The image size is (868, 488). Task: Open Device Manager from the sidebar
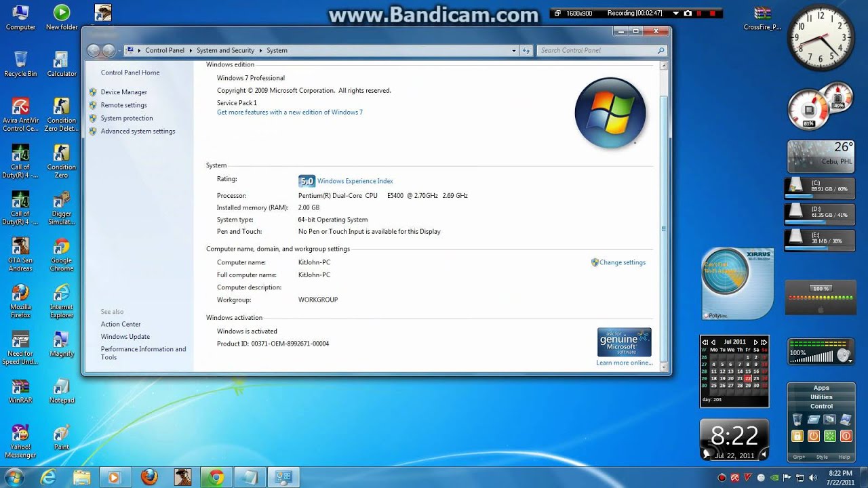(x=123, y=92)
